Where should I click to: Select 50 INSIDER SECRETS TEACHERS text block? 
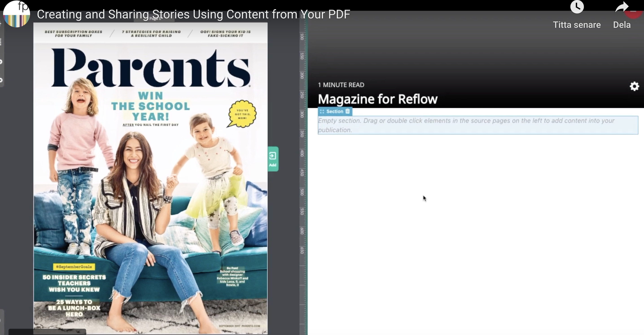tap(74, 283)
